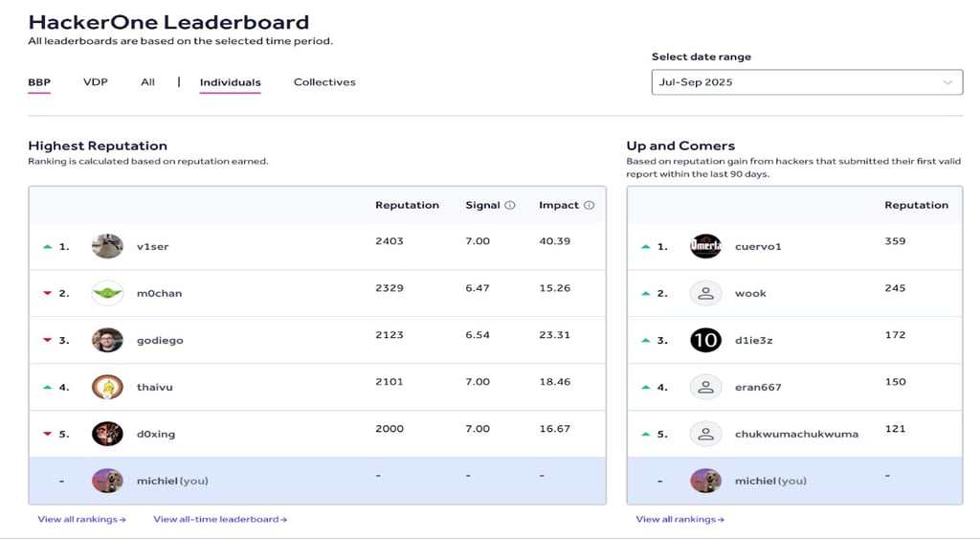980x539 pixels.
Task: Click godiego's impact value 23.31
Action: pyautogui.click(x=554, y=334)
